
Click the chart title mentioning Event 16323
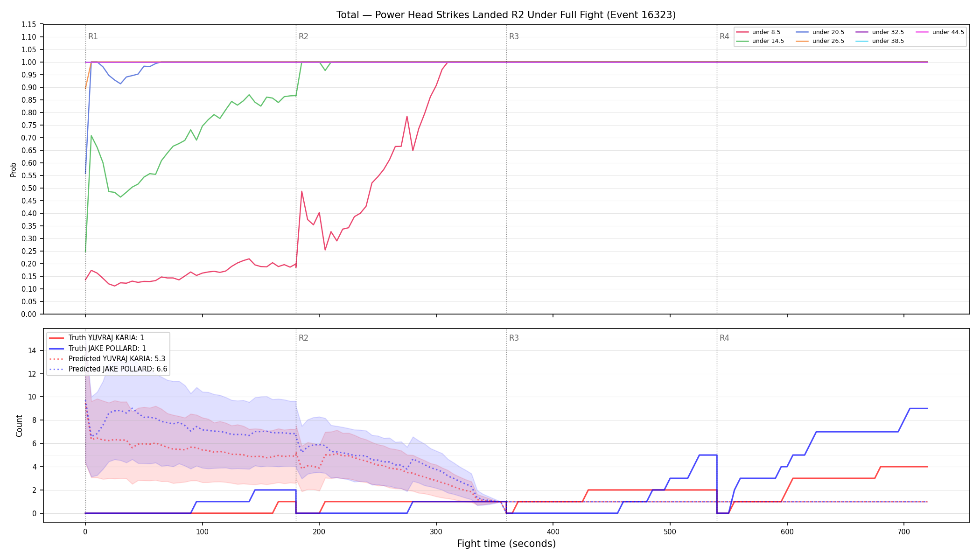tap(506, 15)
